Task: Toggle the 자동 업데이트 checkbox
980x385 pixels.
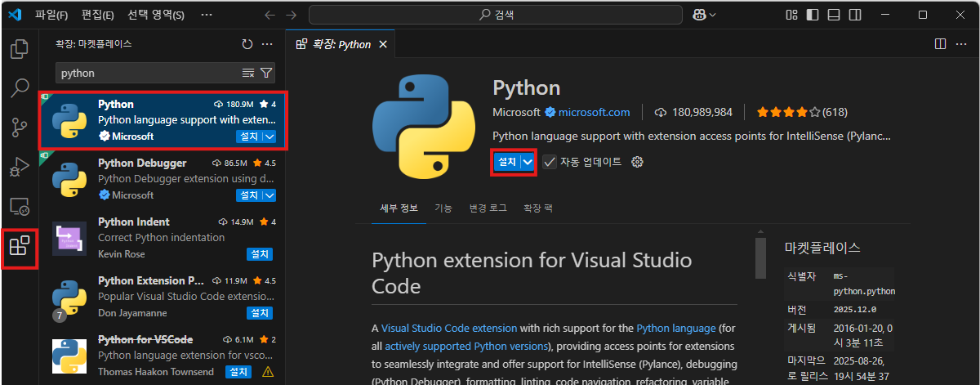Action: click(x=550, y=162)
